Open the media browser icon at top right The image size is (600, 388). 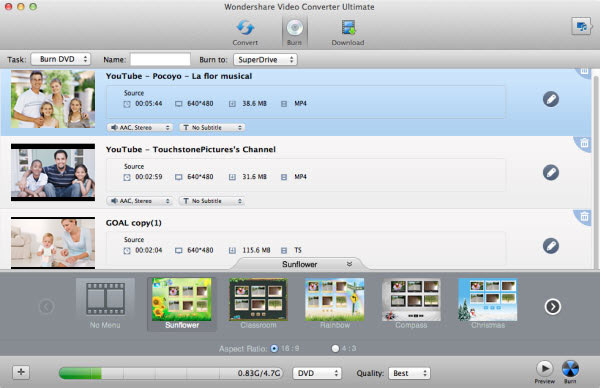pyautogui.click(x=581, y=26)
